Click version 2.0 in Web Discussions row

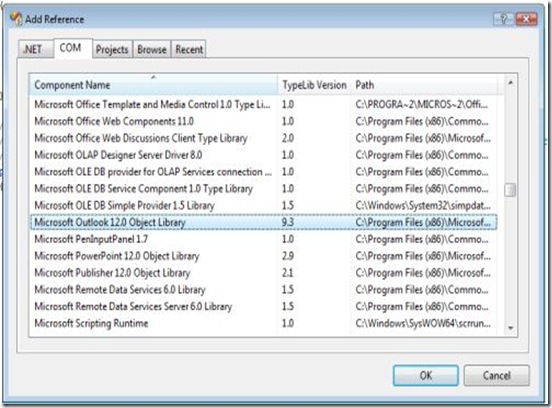click(x=288, y=138)
